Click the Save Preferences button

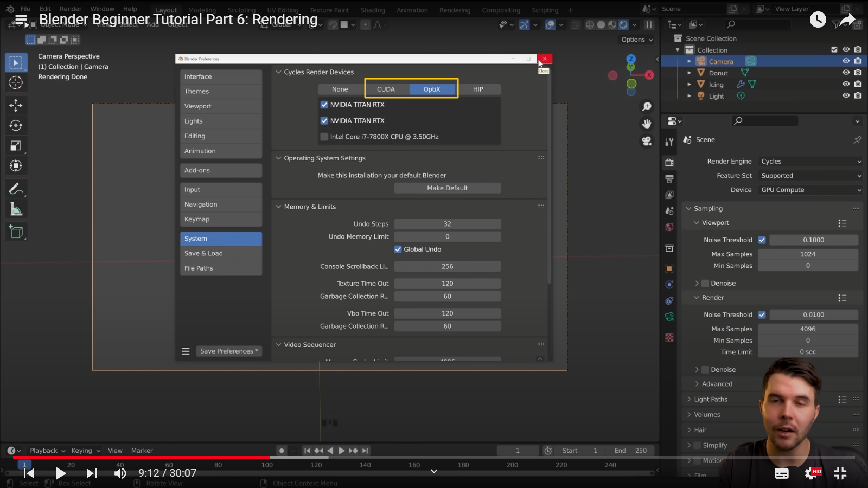(x=228, y=351)
